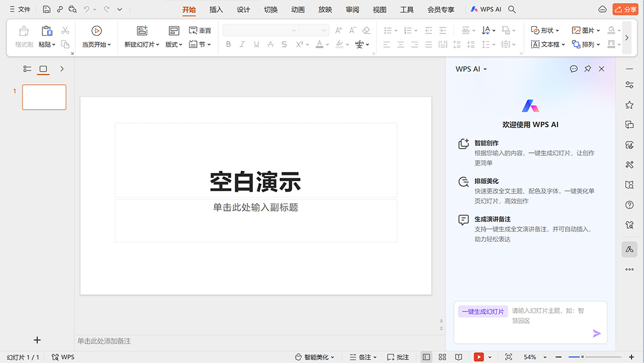644x363 pixels.
Task: Open Shapes (形状) dropdown
Action: click(x=545, y=30)
